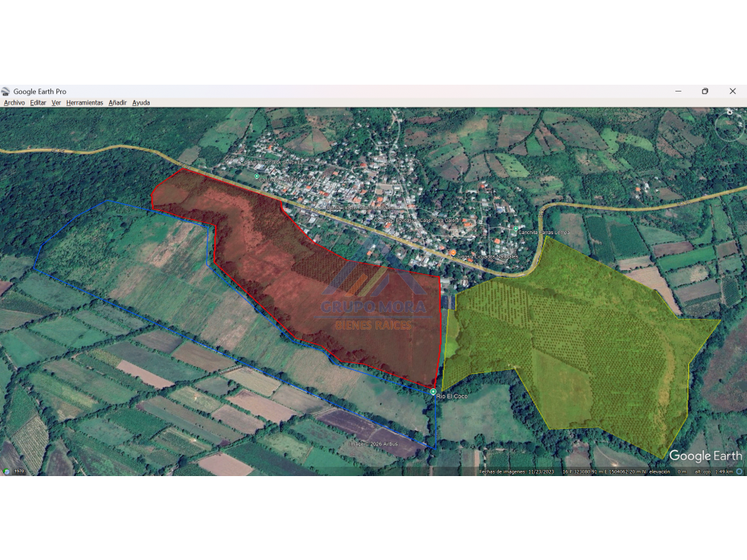Open the Ayuda menu

(x=141, y=102)
